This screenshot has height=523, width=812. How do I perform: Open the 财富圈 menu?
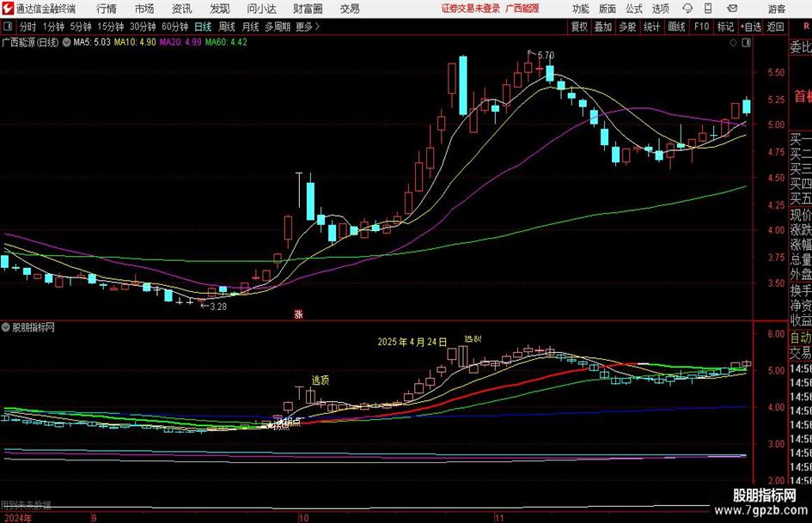[x=308, y=9]
